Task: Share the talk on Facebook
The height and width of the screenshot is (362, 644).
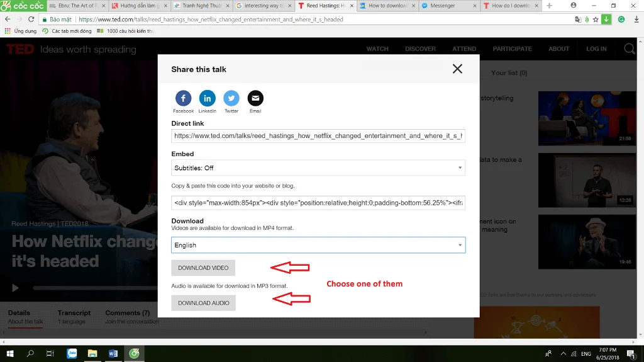Action: [183, 98]
